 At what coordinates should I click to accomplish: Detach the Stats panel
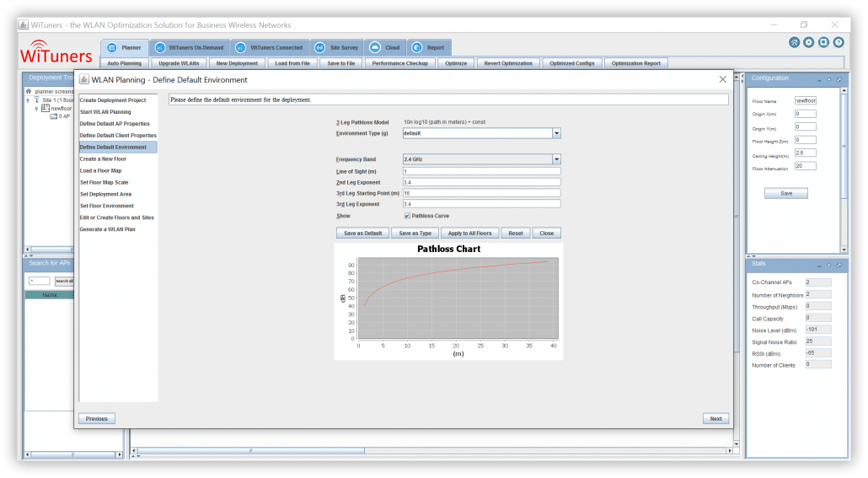(839, 266)
